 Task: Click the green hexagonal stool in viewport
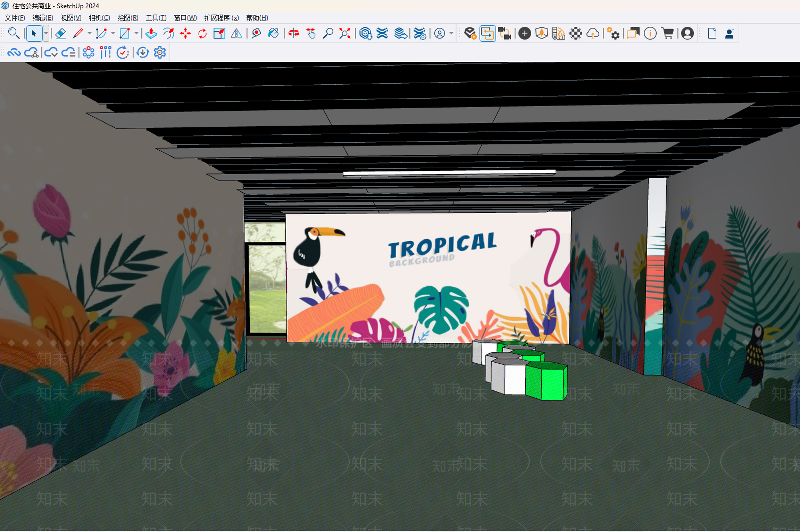546,381
